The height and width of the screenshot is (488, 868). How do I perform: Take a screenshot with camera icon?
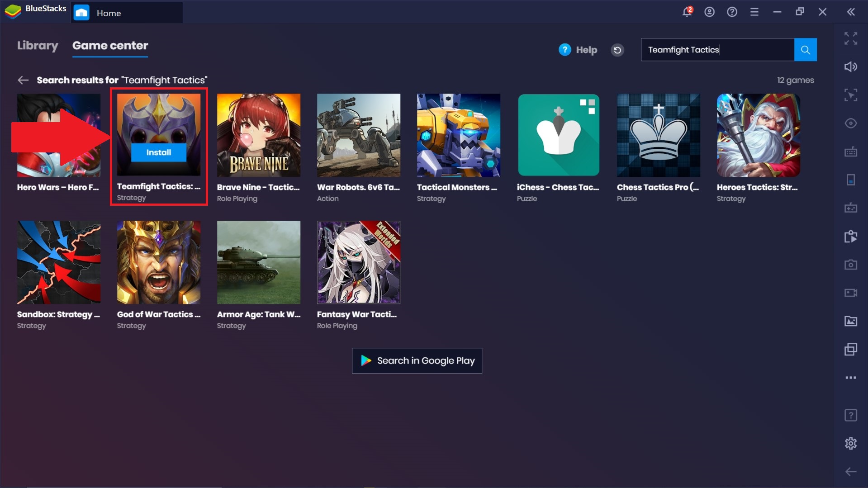[851, 265]
